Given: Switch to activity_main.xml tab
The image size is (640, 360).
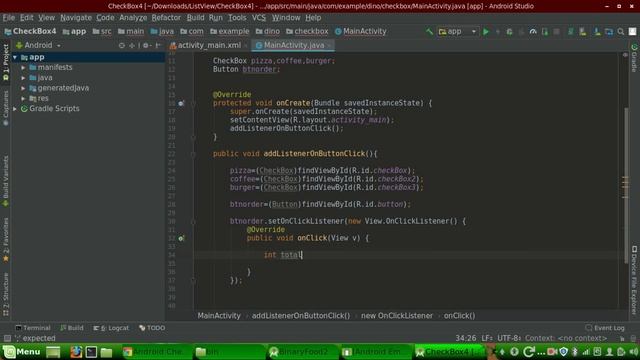Looking at the screenshot, I should (x=209, y=45).
